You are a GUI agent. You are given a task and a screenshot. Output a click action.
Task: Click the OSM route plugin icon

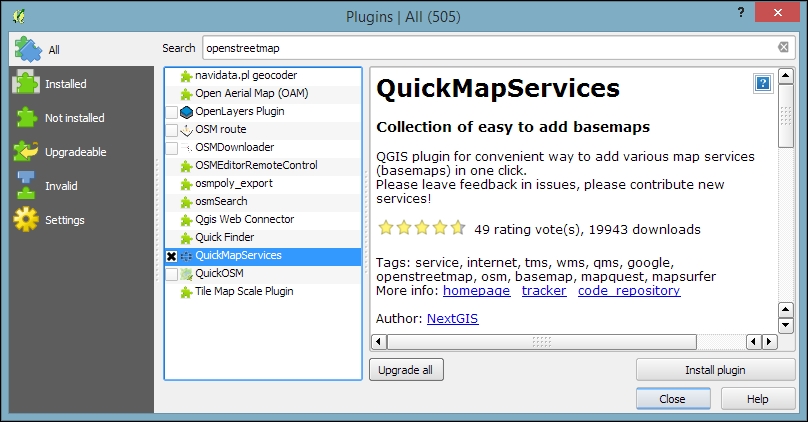click(186, 130)
